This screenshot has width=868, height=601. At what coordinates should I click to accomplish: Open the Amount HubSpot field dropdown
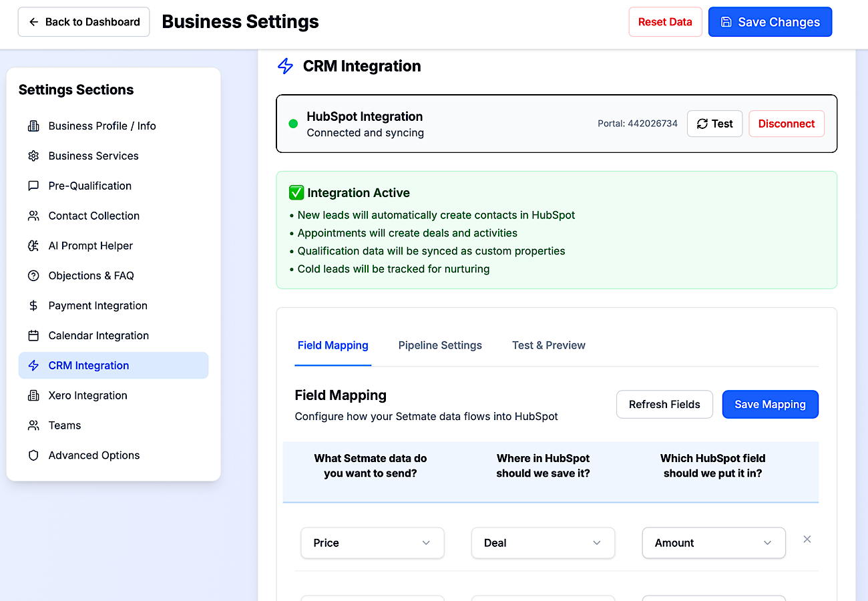pos(713,543)
